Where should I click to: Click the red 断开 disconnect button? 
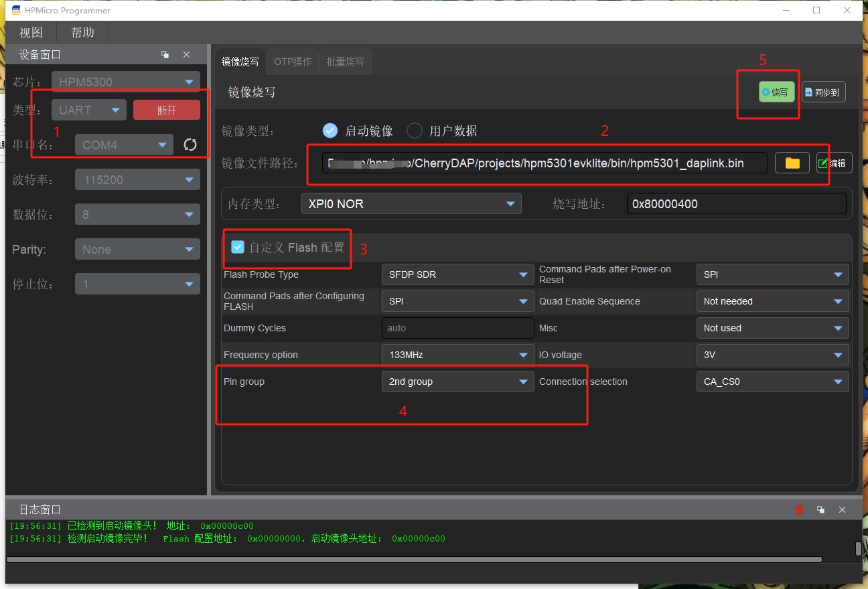point(166,110)
